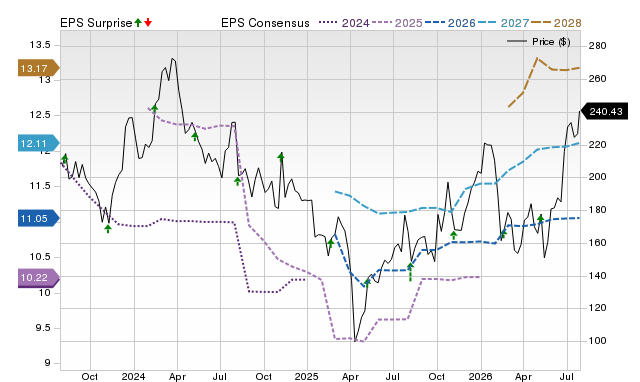Image resolution: width=640 pixels, height=382 pixels.
Task: Click the 13.5 left axis label
Action: pyautogui.click(x=40, y=44)
